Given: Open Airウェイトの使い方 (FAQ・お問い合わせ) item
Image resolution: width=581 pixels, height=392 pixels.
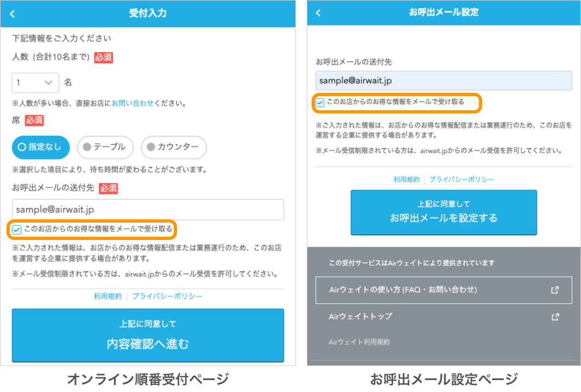Looking at the screenshot, I should [444, 290].
